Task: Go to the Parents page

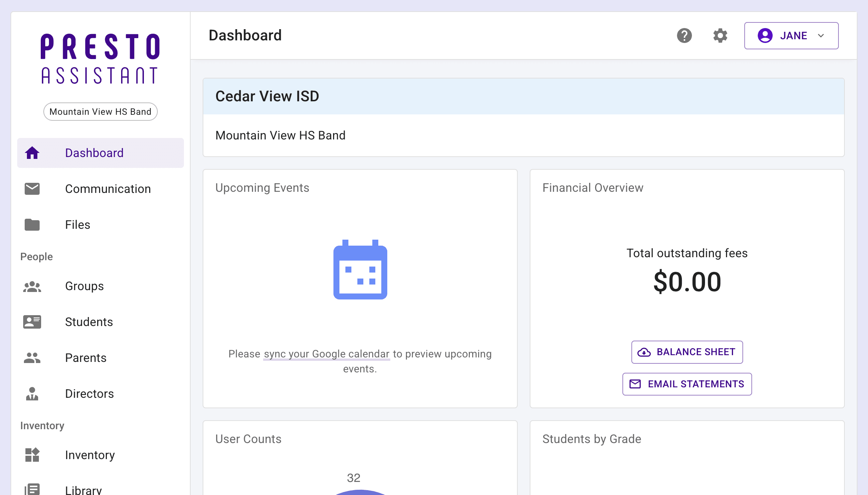Action: 86,358
